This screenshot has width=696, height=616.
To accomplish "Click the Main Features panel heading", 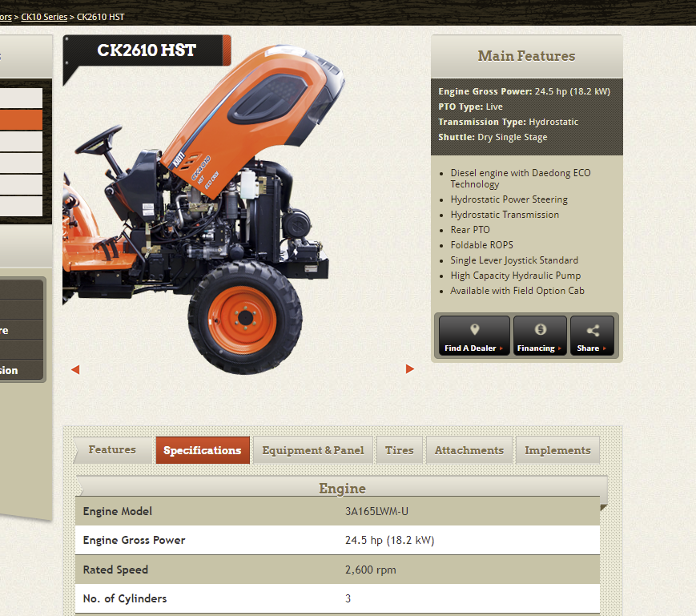I will tap(526, 56).
